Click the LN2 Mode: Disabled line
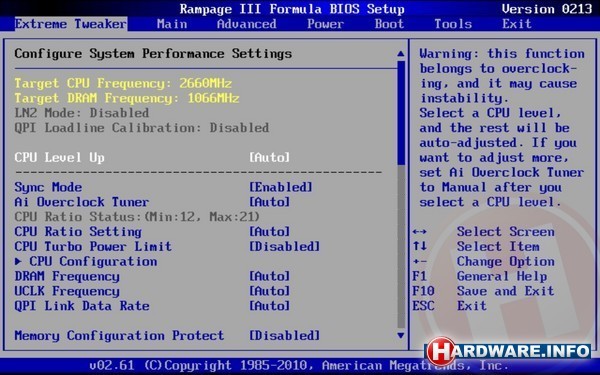This screenshot has height=375, width=600. (82, 113)
